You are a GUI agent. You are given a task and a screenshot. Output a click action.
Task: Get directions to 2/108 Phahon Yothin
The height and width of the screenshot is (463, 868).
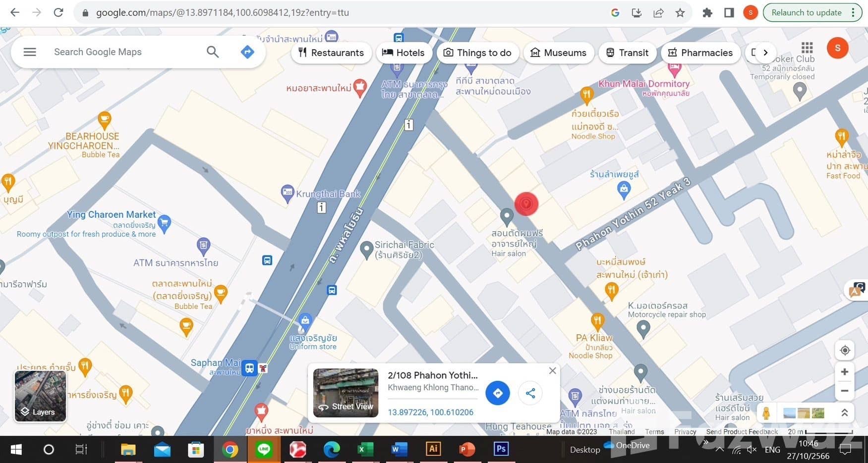(x=497, y=393)
